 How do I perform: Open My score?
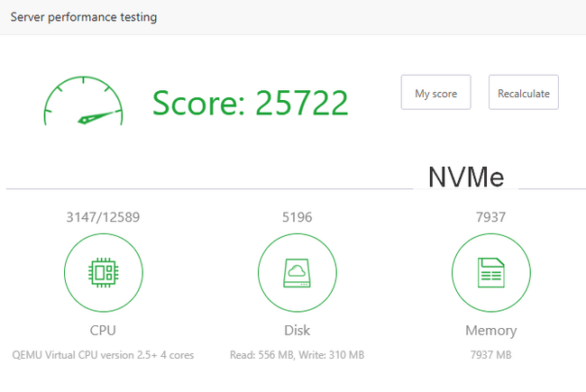coord(435,93)
